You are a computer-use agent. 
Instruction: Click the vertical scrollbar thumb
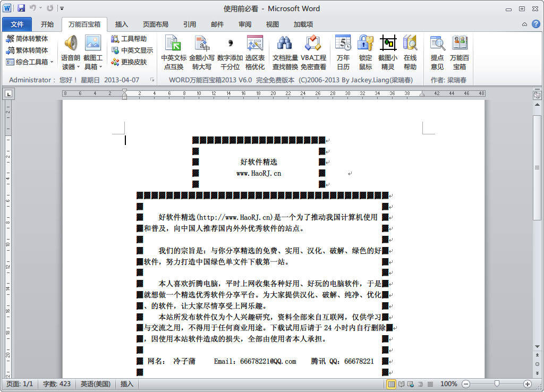pyautogui.click(x=537, y=167)
